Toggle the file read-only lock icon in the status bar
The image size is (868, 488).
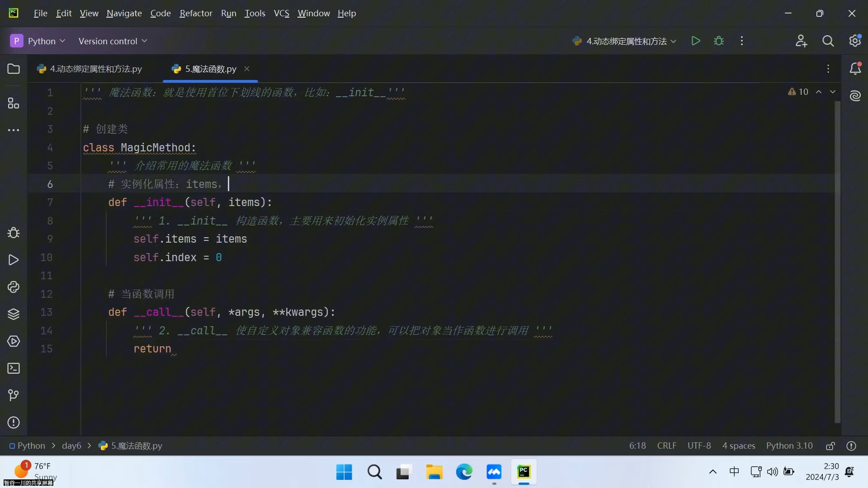830,446
